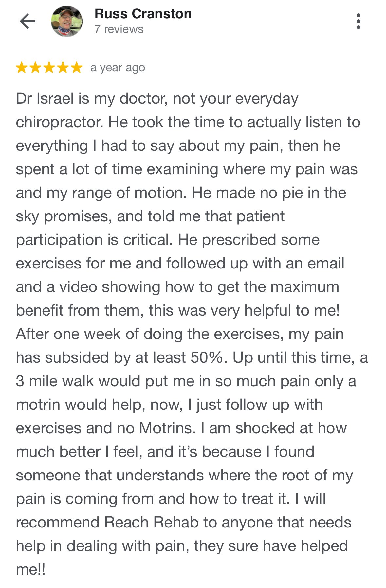Open the three-dot more options menu
Viewport: 386px width, 588px height.
(x=358, y=22)
